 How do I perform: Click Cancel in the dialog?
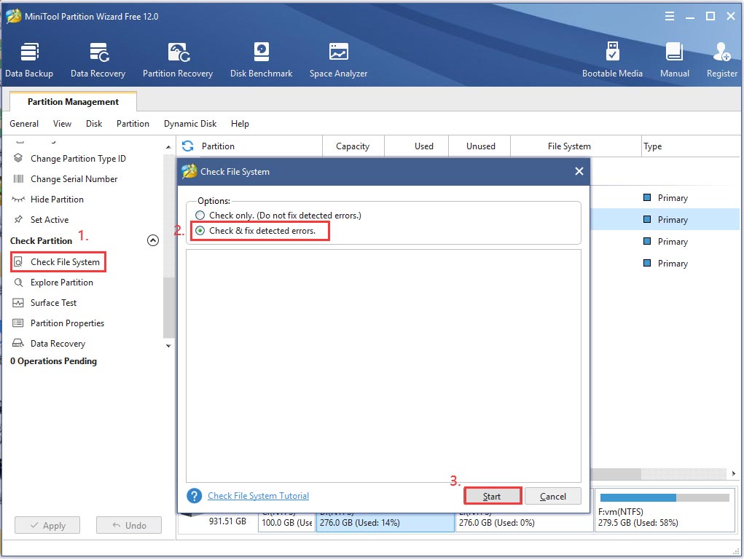point(553,497)
